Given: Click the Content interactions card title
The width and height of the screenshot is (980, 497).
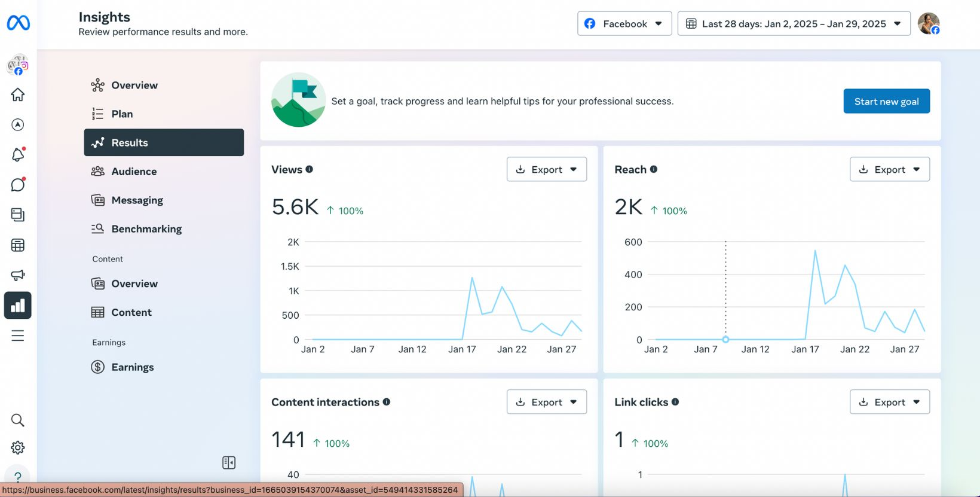Looking at the screenshot, I should [x=325, y=402].
